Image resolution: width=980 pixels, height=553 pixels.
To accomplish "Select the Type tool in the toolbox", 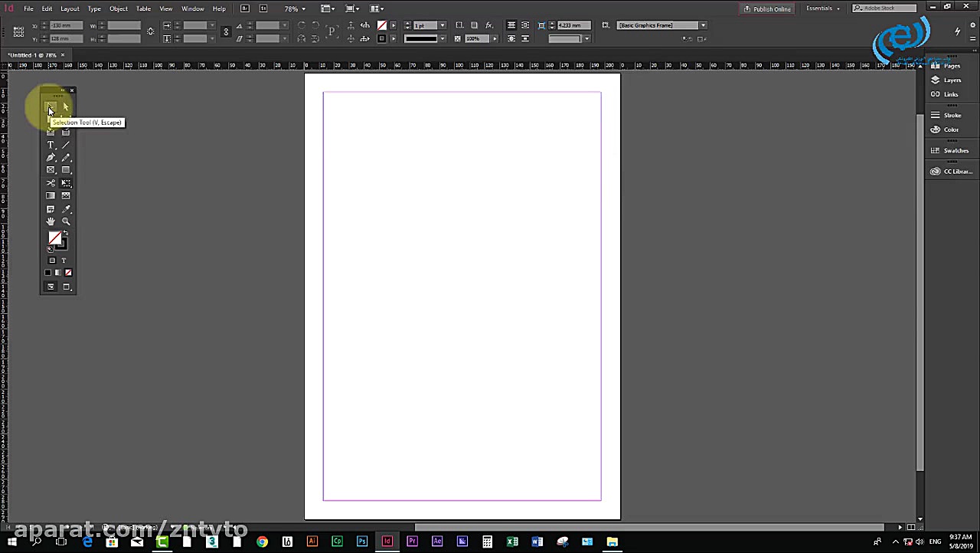I will [x=51, y=145].
